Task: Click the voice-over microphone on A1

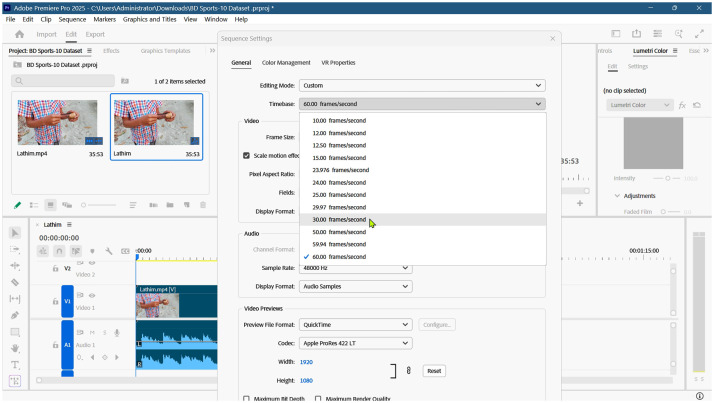Action: click(117, 333)
